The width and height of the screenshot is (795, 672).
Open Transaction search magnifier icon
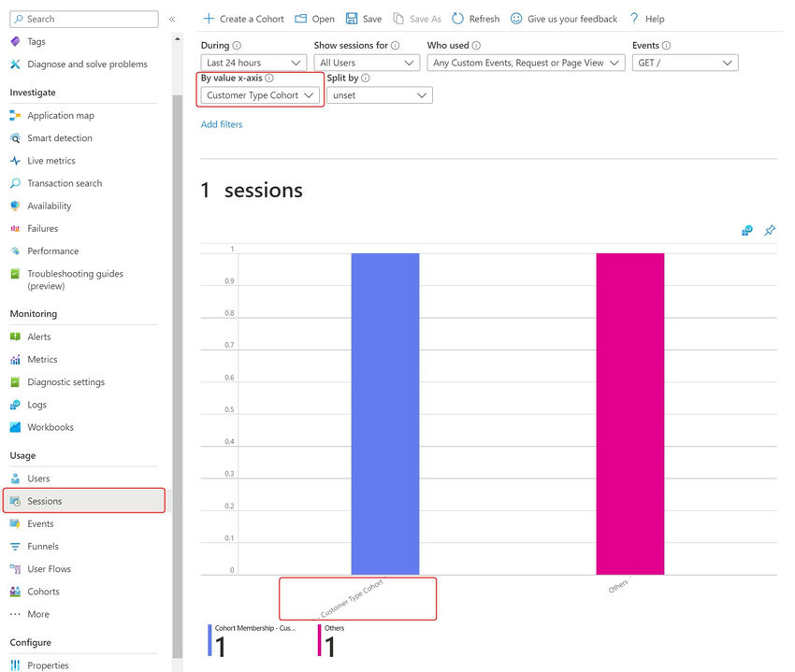click(15, 183)
